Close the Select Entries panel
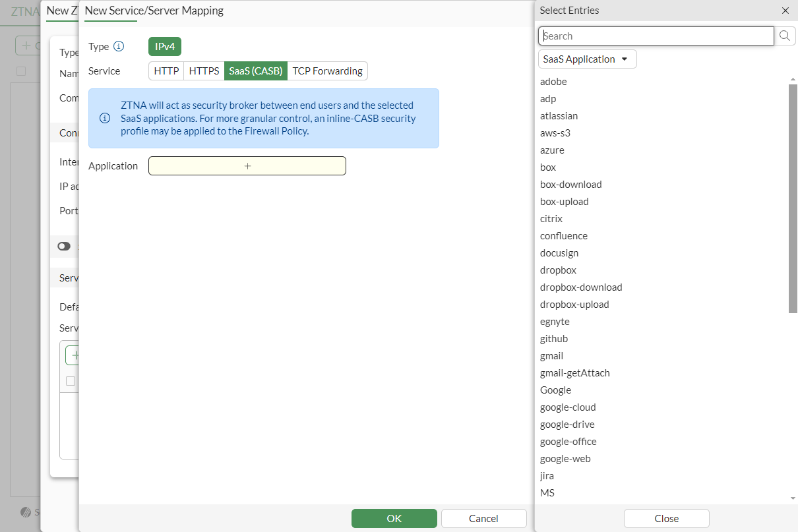The image size is (798, 532). pyautogui.click(x=785, y=11)
